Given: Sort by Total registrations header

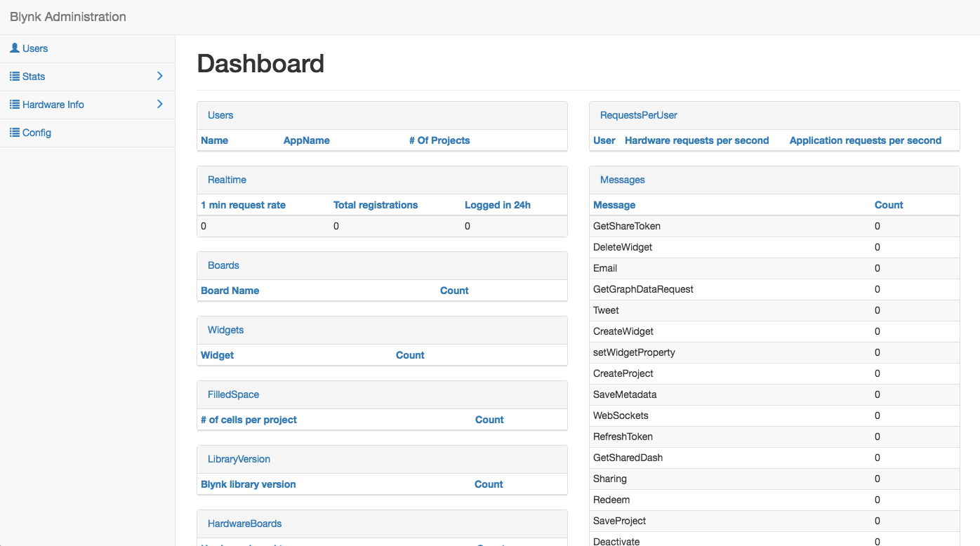Looking at the screenshot, I should [376, 205].
